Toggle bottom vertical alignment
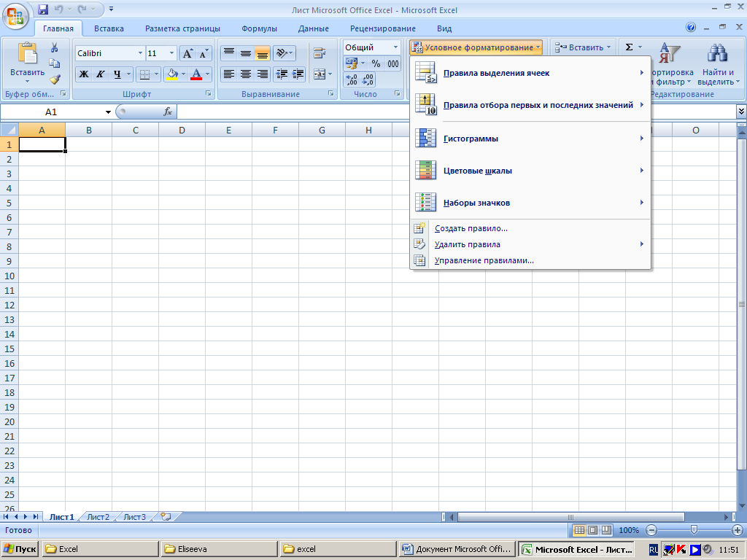 point(262,52)
